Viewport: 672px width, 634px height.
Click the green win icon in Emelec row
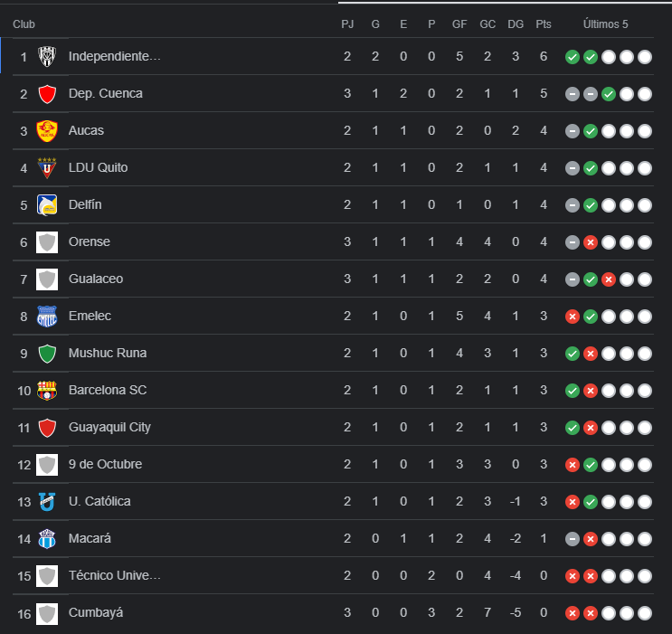coord(591,316)
